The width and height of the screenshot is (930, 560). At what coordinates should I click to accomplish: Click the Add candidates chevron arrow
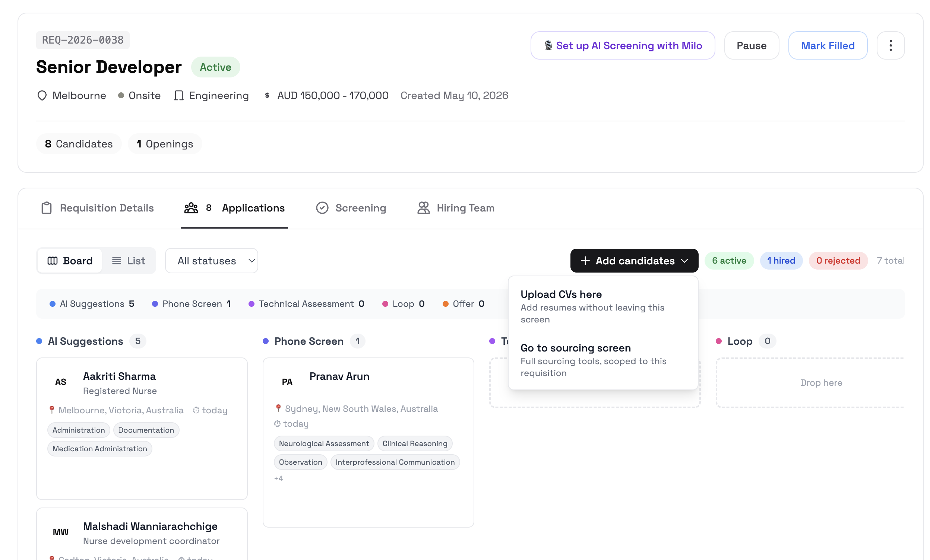(x=685, y=261)
